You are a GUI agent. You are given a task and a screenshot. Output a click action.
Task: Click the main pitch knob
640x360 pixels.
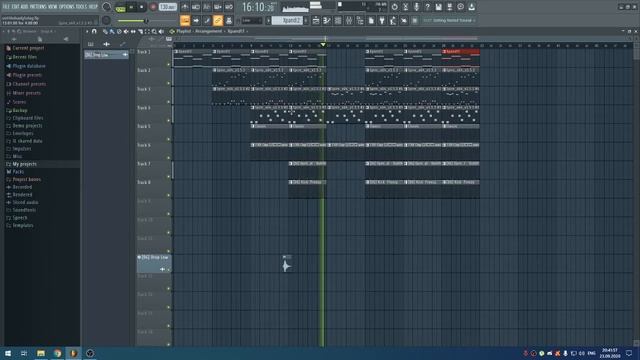[106, 20]
